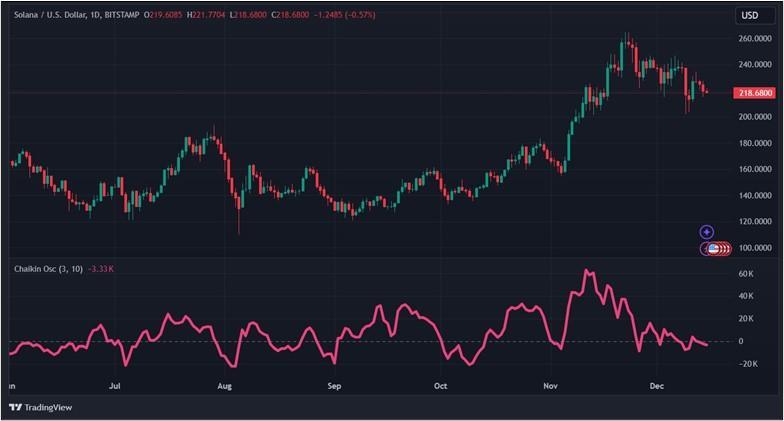Click the 260.0000 price scale label
Screen dimensions: 784x421
(x=754, y=38)
